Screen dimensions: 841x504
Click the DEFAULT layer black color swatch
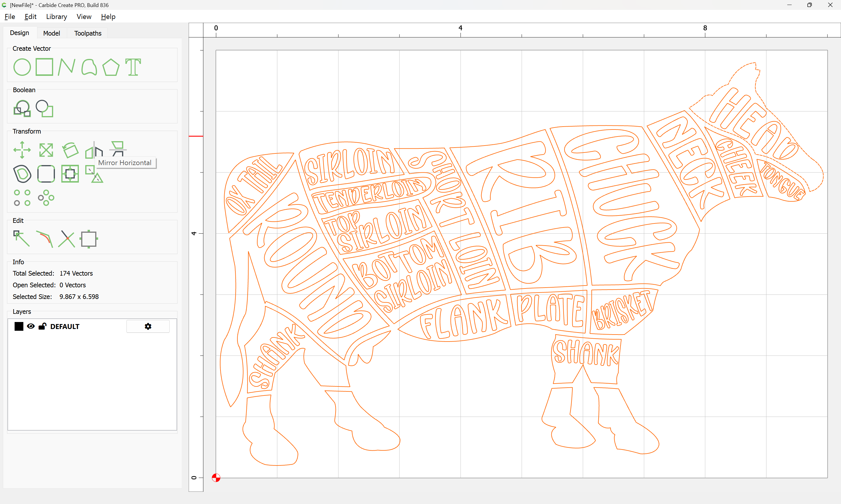[x=19, y=326]
